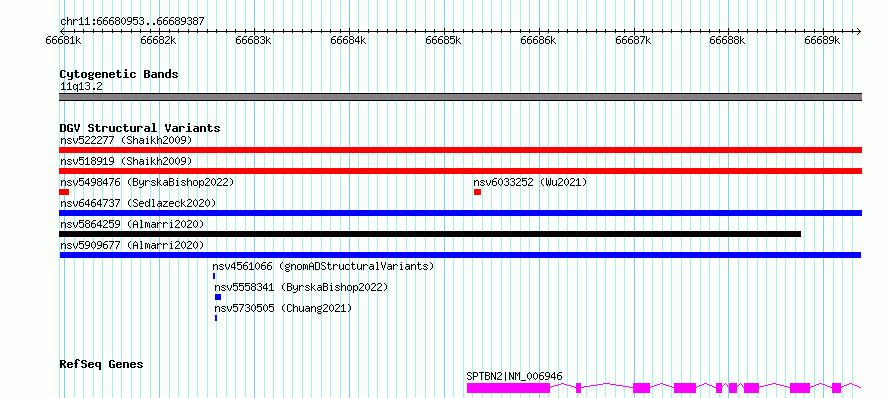Click the Cytogenetic Bands track title
The height and width of the screenshot is (398, 890).
coord(119,74)
